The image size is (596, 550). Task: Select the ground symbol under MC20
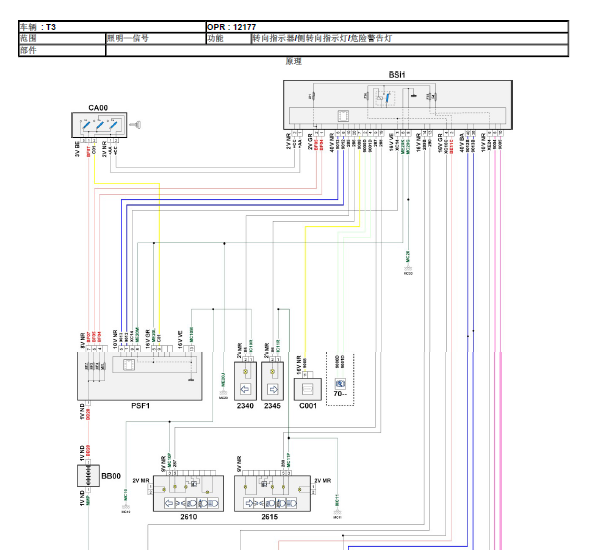[x=408, y=269]
